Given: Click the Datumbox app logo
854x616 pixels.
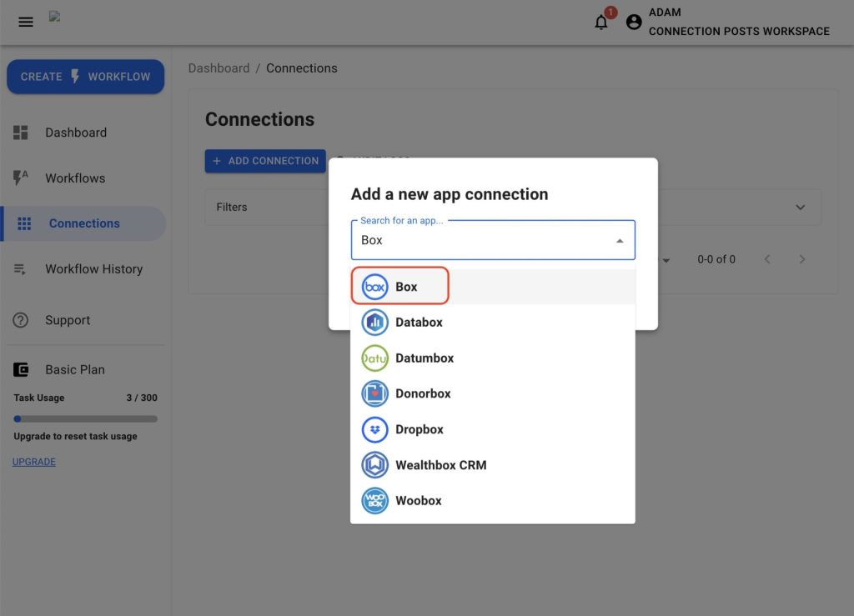Looking at the screenshot, I should tap(374, 358).
